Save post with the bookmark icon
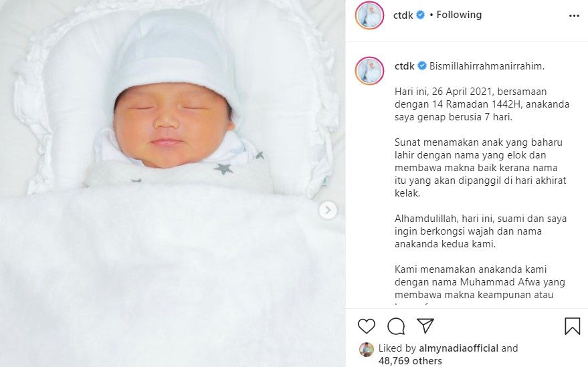588x367 pixels. 572,326
